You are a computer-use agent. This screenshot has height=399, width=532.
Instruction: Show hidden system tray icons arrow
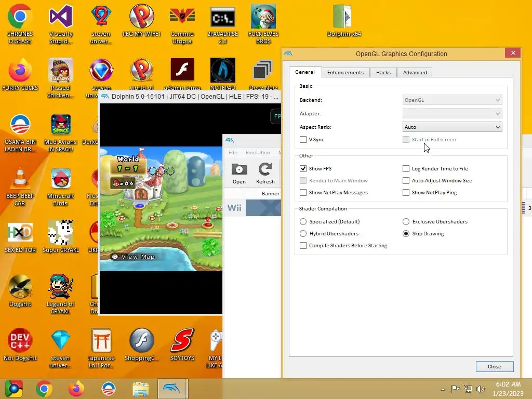(x=443, y=389)
